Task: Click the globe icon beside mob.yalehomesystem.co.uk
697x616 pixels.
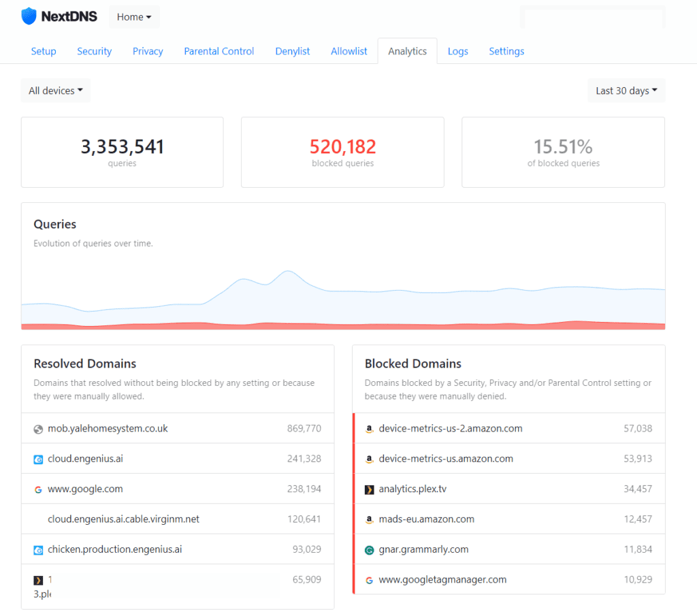Action: [x=38, y=429]
